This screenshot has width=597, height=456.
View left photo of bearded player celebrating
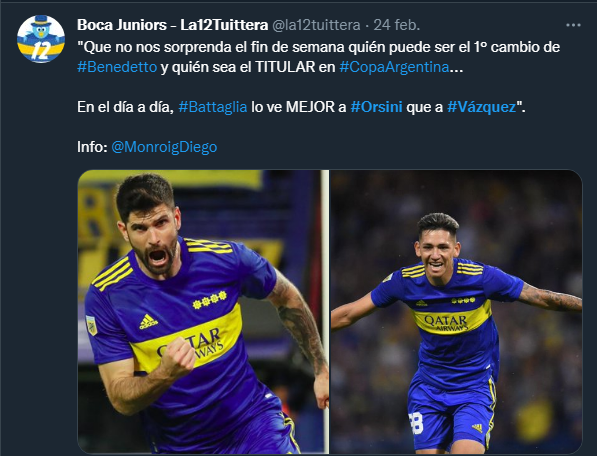pos(203,312)
